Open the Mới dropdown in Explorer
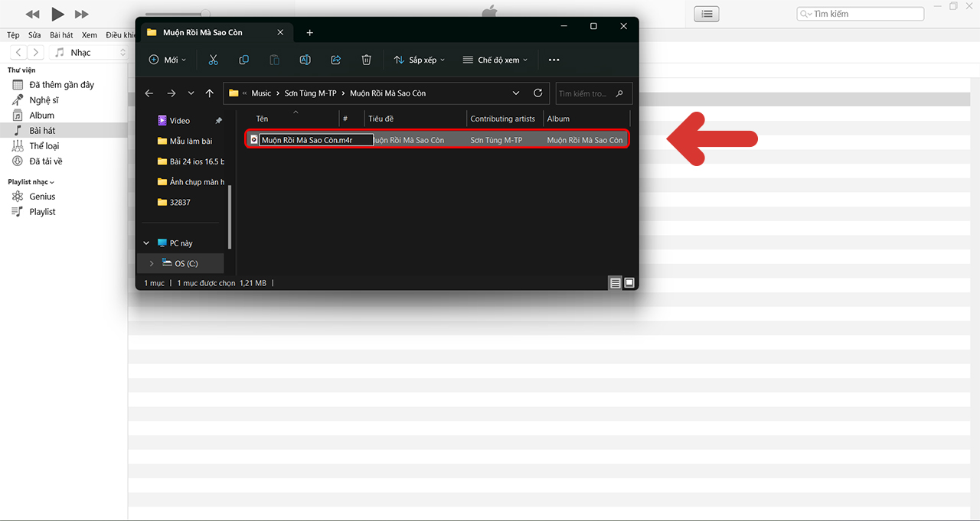The image size is (980, 521). (167, 60)
